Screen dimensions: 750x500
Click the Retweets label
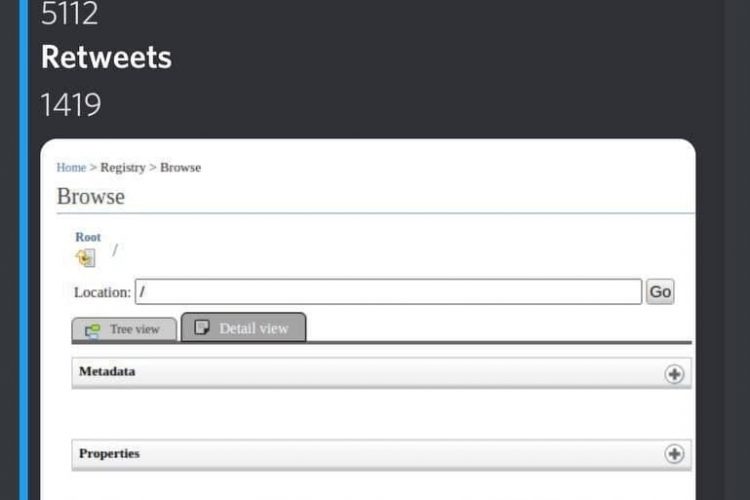(x=106, y=57)
